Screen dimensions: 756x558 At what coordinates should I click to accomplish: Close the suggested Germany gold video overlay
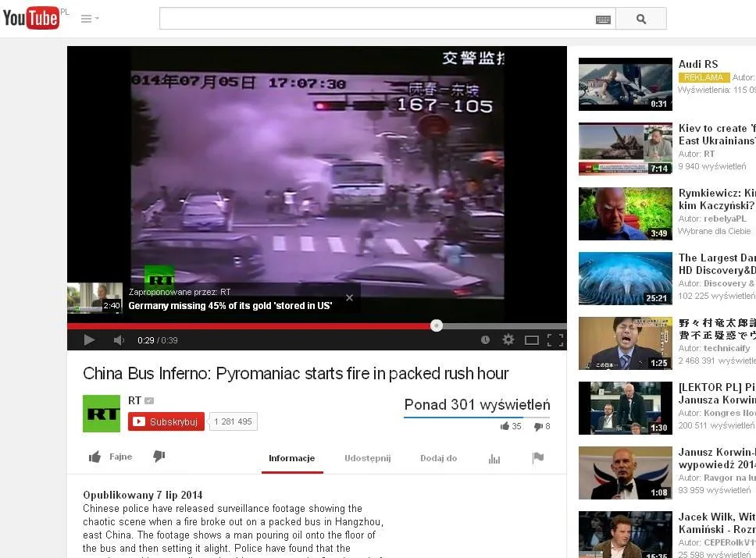coord(349,297)
